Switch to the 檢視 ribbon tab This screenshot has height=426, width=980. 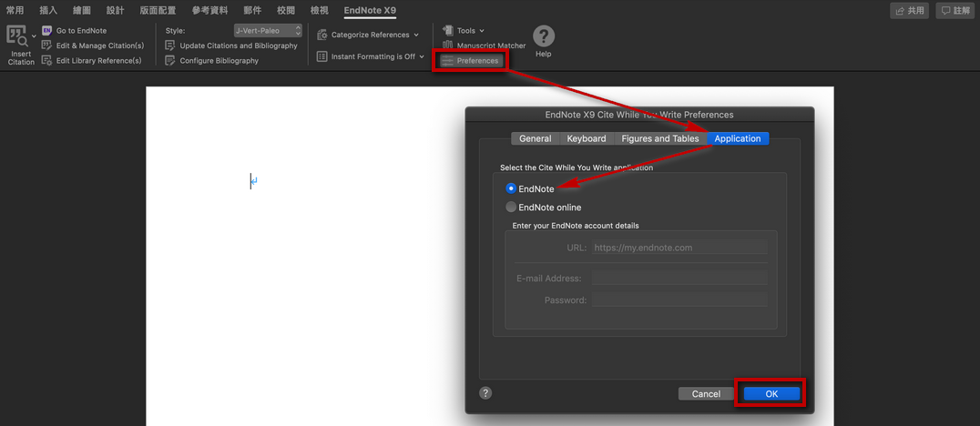(320, 10)
